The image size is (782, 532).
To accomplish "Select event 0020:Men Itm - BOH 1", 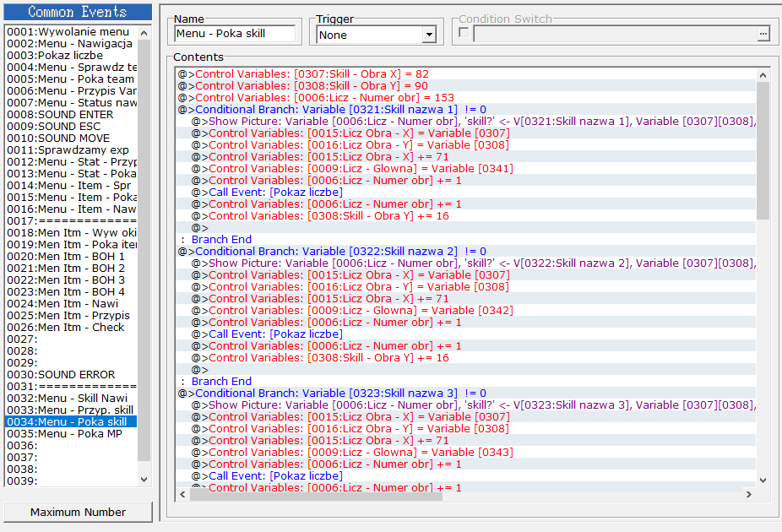I will click(x=71, y=257).
